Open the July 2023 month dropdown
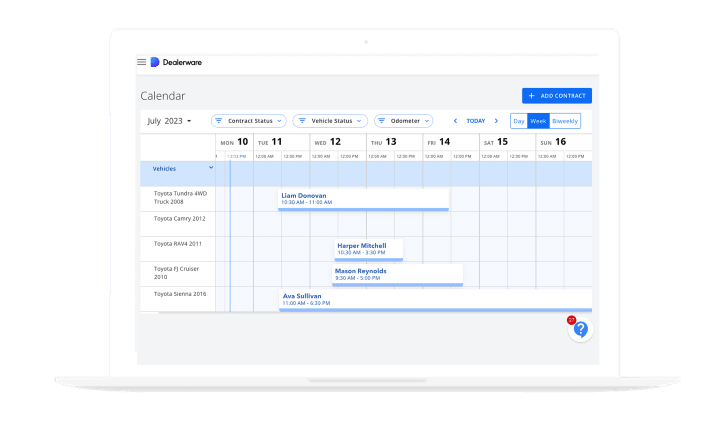The width and height of the screenshot is (720, 425). tap(169, 121)
